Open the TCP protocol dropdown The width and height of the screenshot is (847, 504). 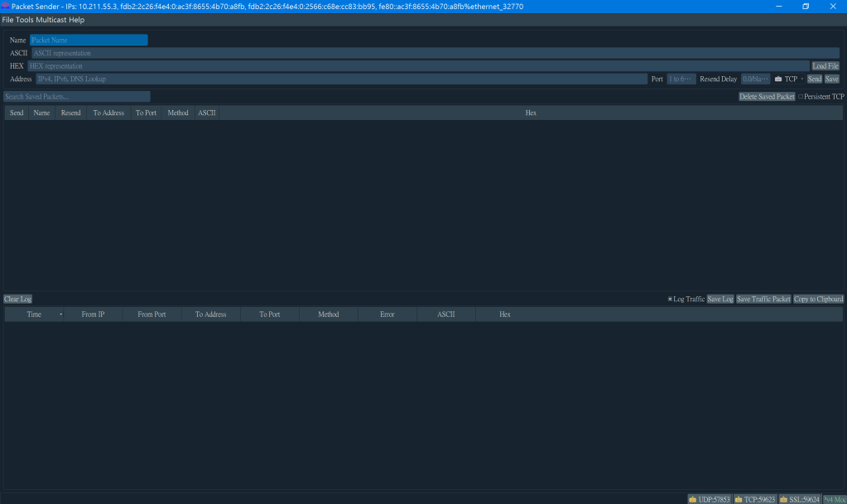click(x=789, y=79)
